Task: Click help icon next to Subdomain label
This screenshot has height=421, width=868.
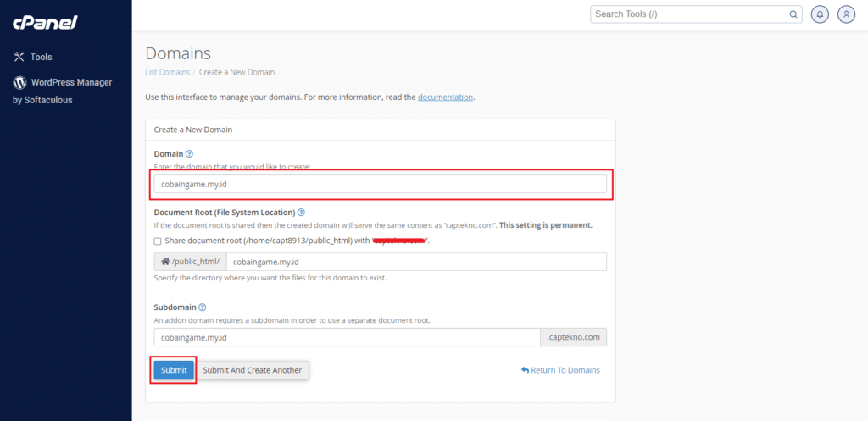Action: [202, 307]
